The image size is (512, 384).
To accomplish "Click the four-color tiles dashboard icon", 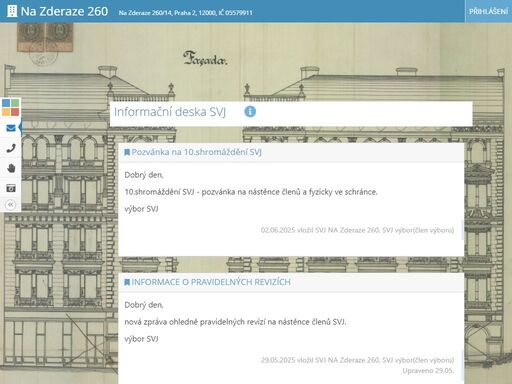I will (11, 107).
